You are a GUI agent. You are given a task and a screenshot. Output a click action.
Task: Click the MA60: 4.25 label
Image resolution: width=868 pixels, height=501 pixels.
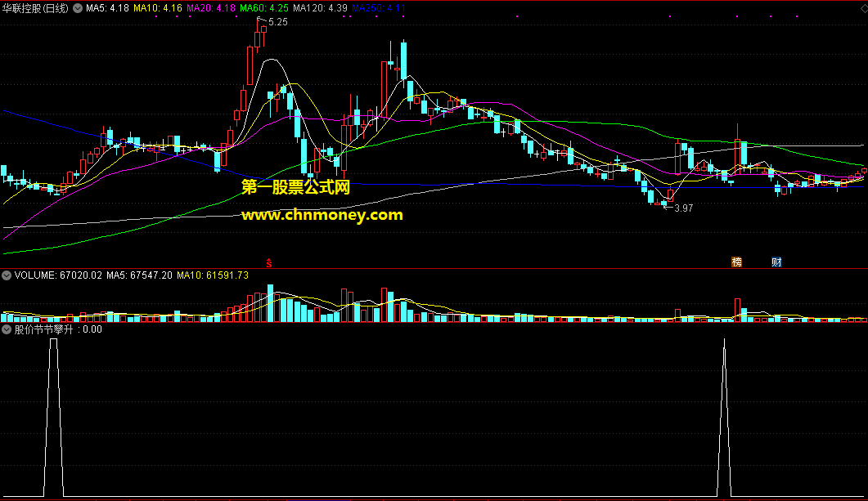(x=264, y=8)
